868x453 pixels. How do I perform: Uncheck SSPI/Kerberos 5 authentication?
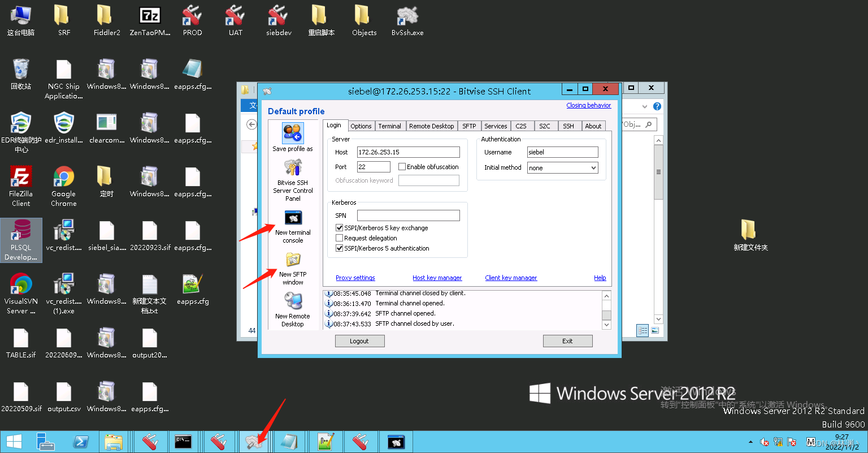(339, 248)
